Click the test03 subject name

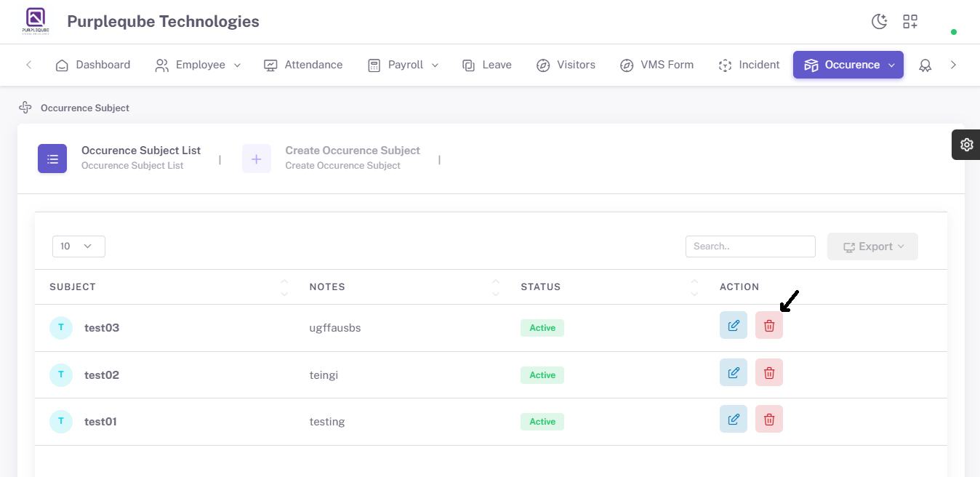[x=102, y=328]
